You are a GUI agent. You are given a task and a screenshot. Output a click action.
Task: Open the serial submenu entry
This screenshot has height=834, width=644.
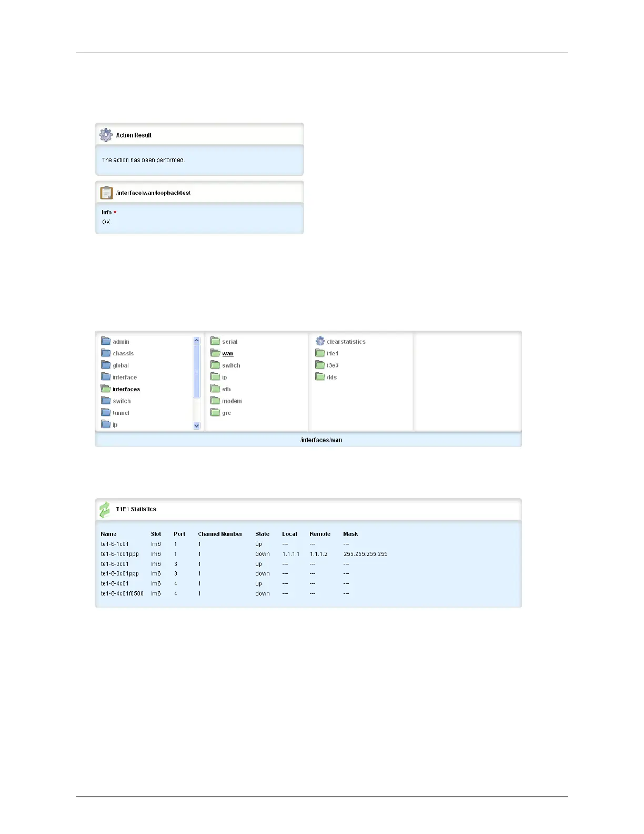[229, 342]
